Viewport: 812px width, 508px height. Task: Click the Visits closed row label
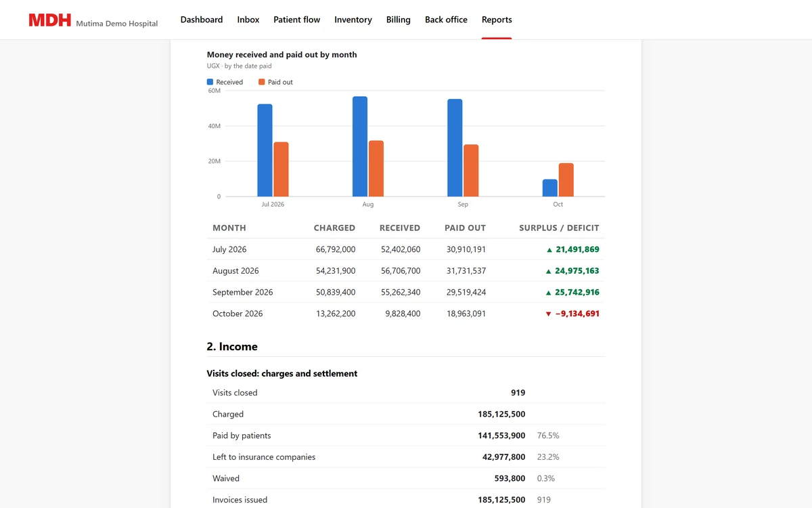235,393
